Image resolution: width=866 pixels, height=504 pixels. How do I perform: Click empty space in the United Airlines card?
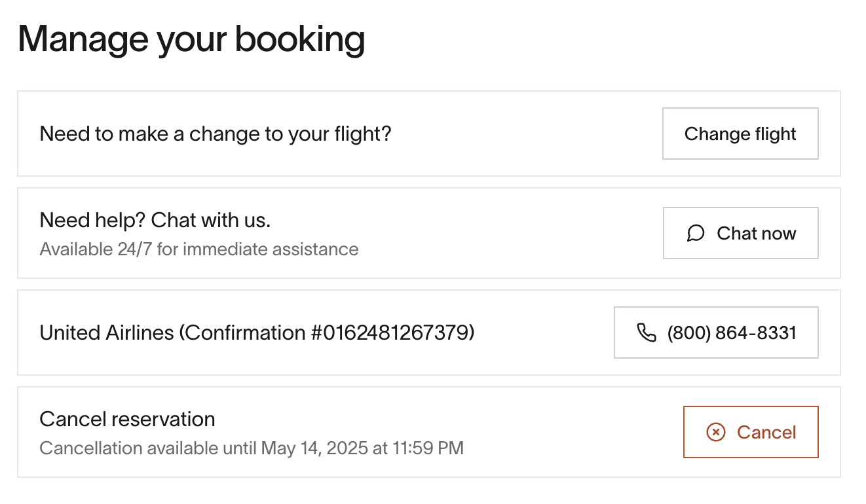(x=544, y=333)
